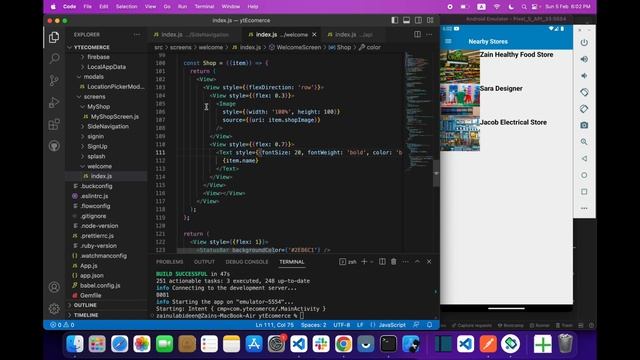Click emulator back triangle button
This screenshot has height=360, width=640.
point(584,158)
